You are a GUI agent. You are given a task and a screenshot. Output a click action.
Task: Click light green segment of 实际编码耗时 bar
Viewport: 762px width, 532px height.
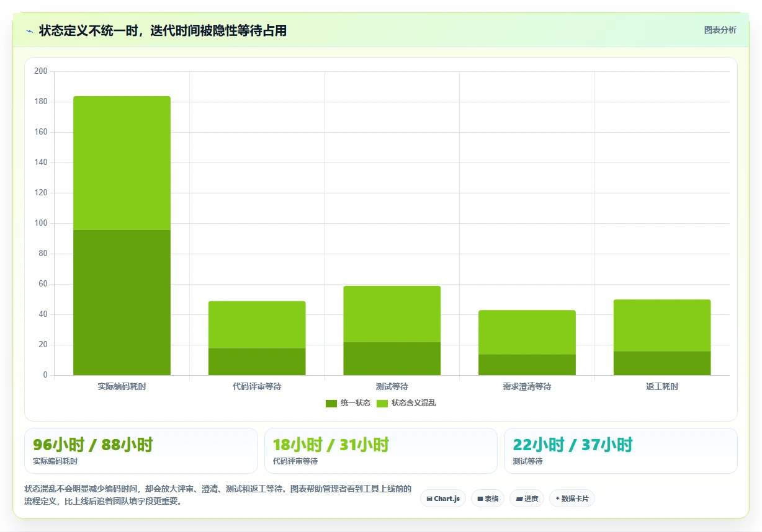click(122, 163)
